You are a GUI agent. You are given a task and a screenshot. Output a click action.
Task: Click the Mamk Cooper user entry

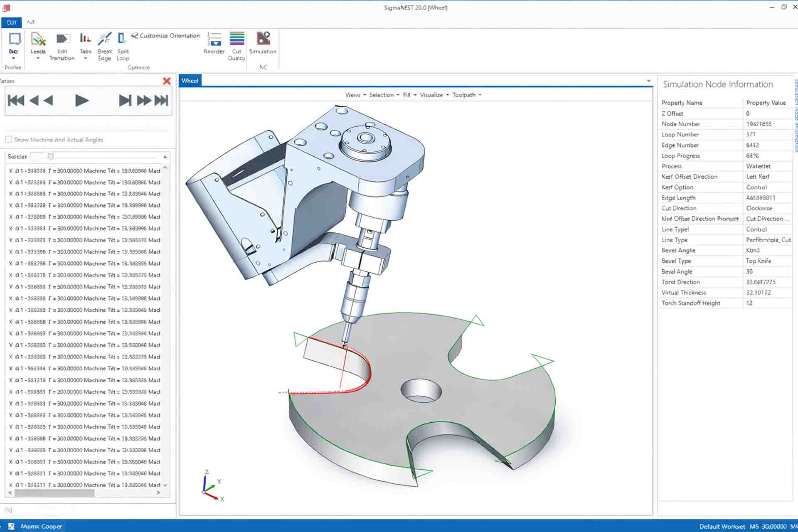pyautogui.click(x=41, y=526)
